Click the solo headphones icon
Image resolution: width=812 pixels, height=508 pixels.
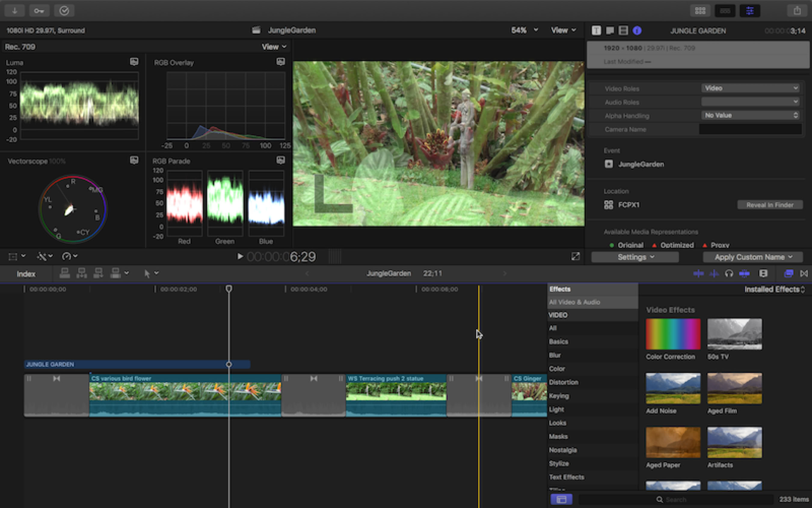click(x=728, y=274)
